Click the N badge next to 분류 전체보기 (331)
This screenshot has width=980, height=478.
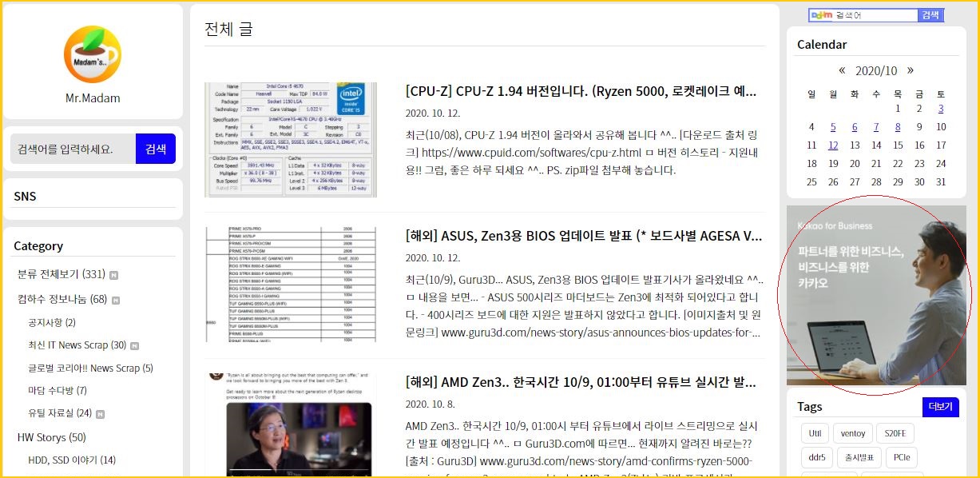pyautogui.click(x=114, y=275)
